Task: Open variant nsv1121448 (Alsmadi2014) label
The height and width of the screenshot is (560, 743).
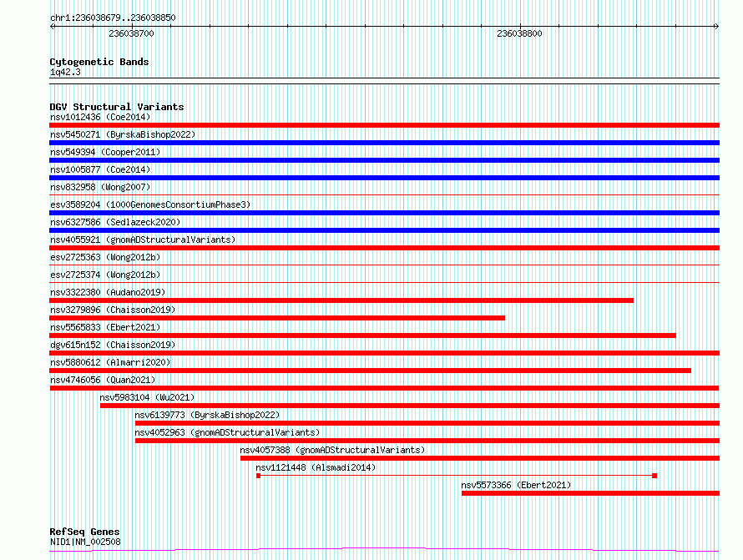Action: [316, 467]
